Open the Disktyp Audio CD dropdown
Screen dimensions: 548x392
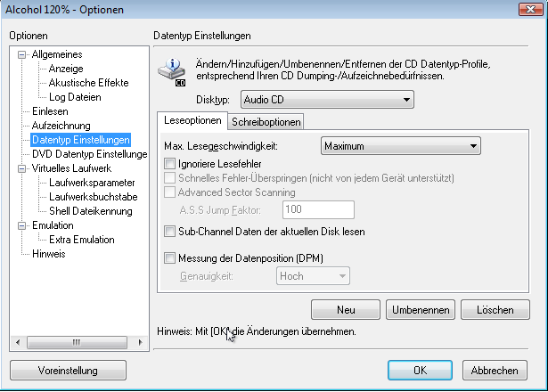(327, 100)
